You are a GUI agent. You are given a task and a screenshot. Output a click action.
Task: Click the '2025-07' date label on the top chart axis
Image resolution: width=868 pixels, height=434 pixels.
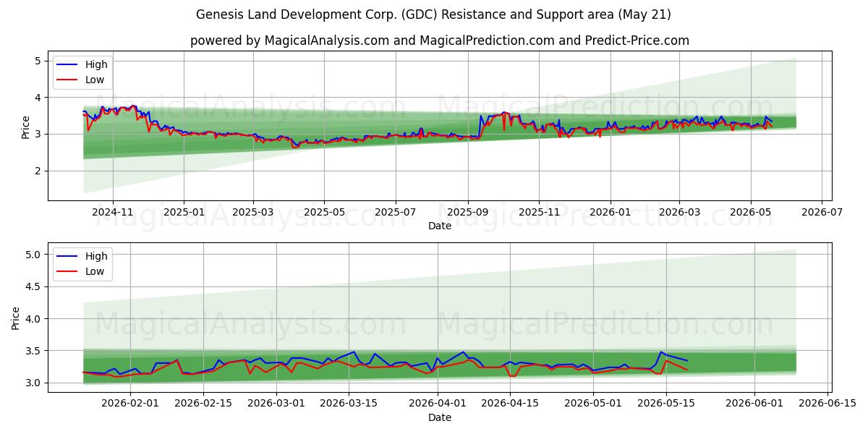tap(395, 213)
